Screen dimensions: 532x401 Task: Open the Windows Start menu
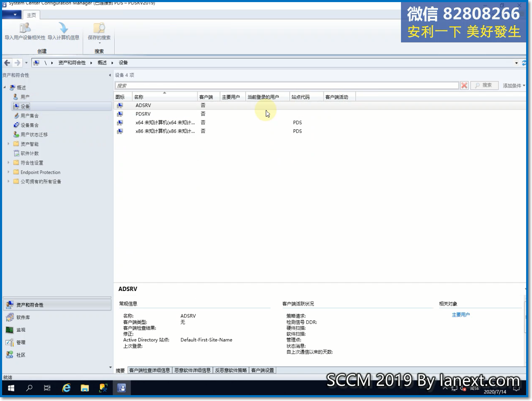tap(11, 388)
